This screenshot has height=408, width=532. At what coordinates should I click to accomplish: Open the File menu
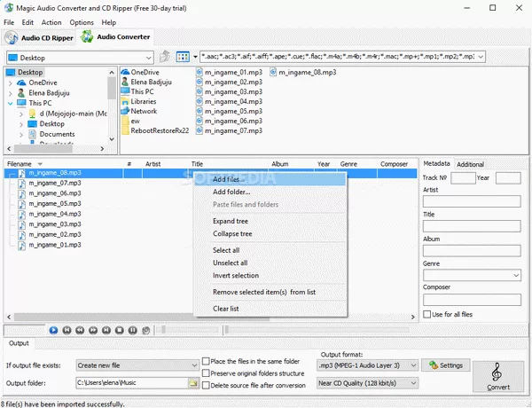pos(9,22)
